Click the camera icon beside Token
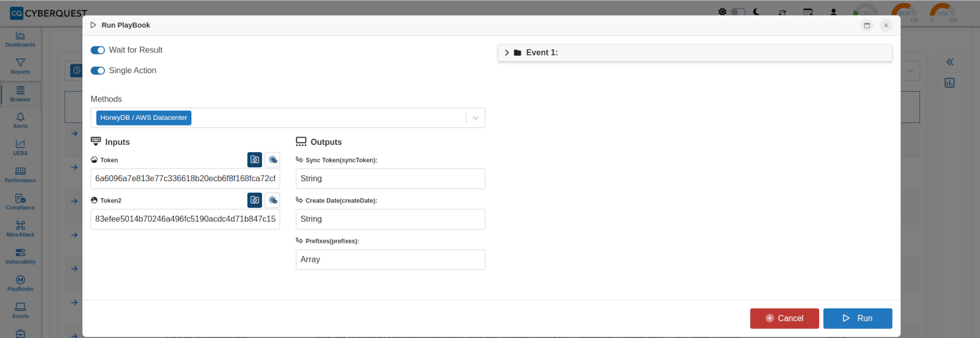 coord(255,160)
